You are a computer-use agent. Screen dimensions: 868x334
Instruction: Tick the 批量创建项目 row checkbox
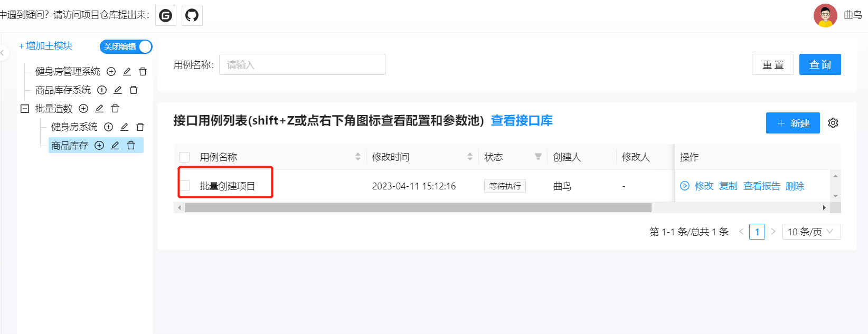pos(184,186)
